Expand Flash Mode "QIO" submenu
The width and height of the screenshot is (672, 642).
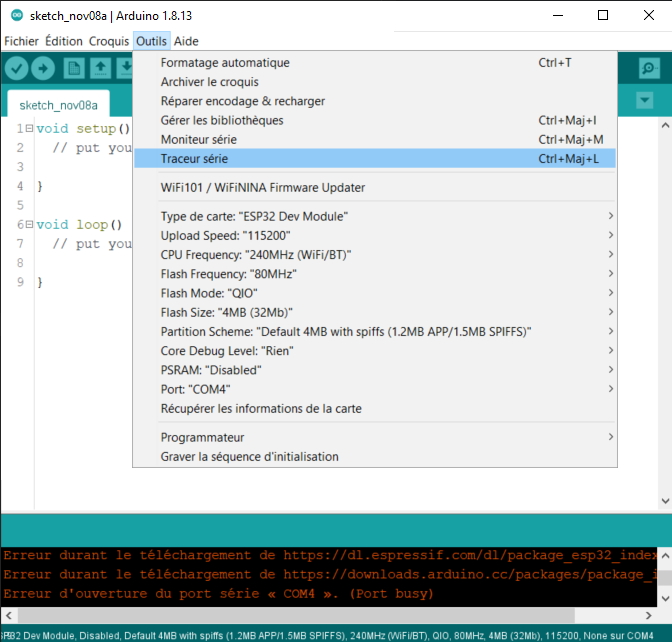click(x=375, y=293)
